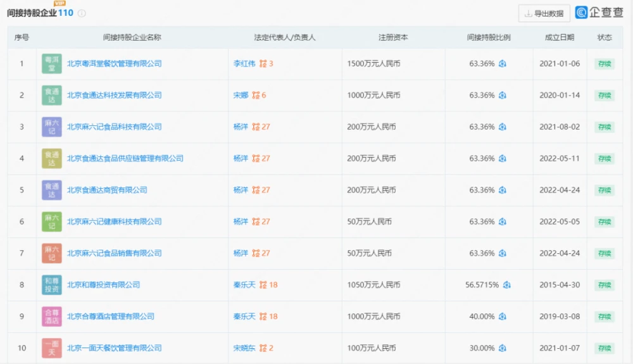Click 存续 status tag for 北京合尊酒店管理

tap(604, 317)
